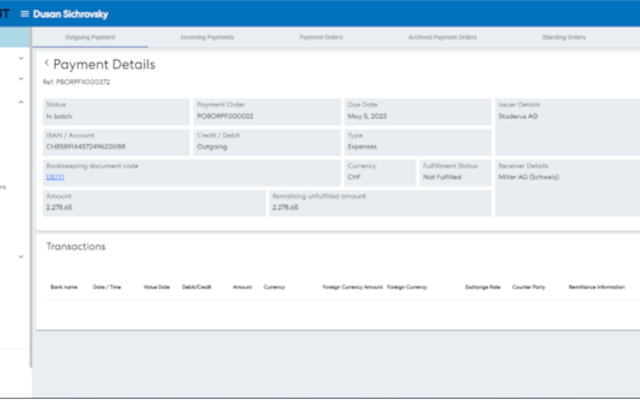Click the Debit/Credit column header

pos(197,287)
